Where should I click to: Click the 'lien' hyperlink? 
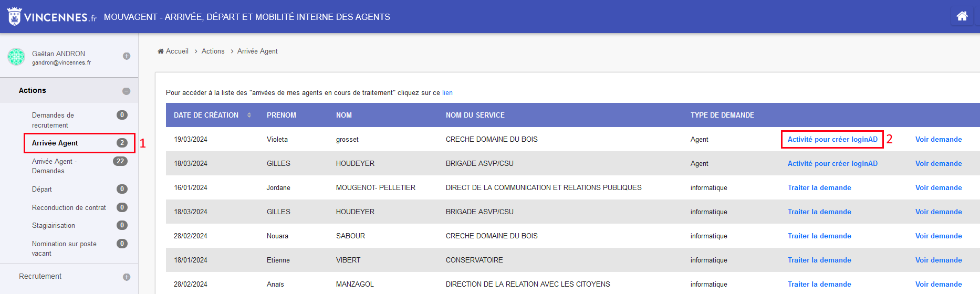click(x=447, y=92)
